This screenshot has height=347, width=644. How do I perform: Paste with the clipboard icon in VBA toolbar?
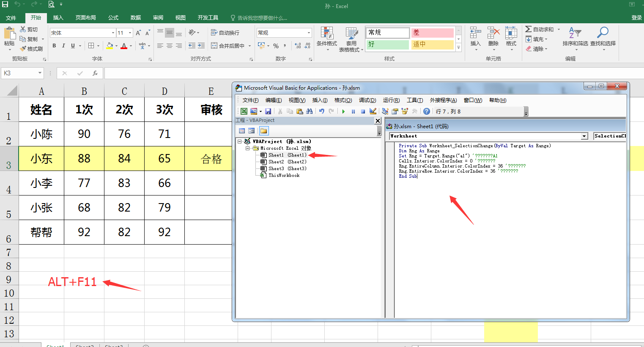pos(300,111)
